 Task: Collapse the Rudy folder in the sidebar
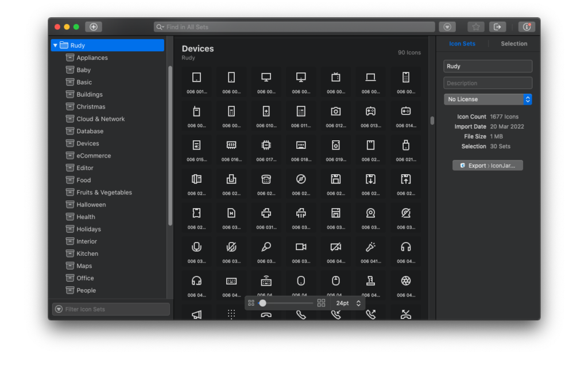[56, 45]
